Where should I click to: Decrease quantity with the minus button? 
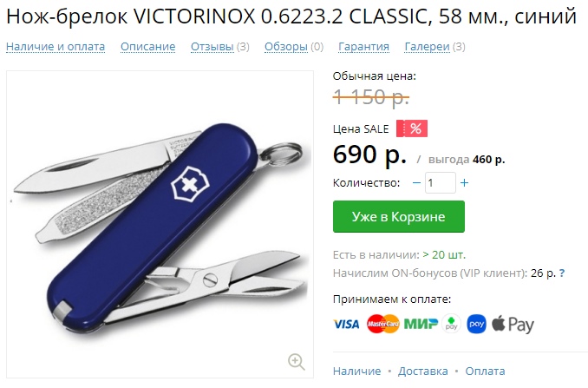coord(416,183)
